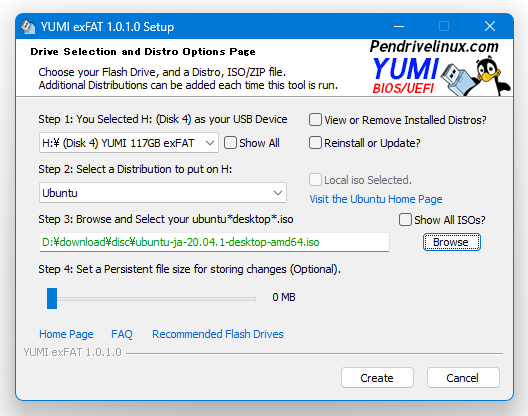
Task: Click the Create button
Action: [x=377, y=378]
